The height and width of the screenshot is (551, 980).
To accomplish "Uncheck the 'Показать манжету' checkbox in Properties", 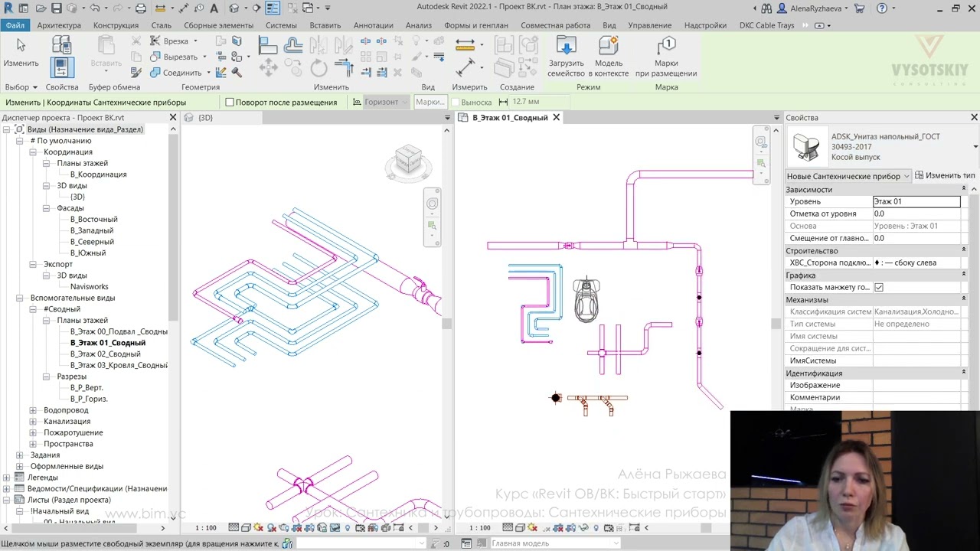I will pos(879,288).
